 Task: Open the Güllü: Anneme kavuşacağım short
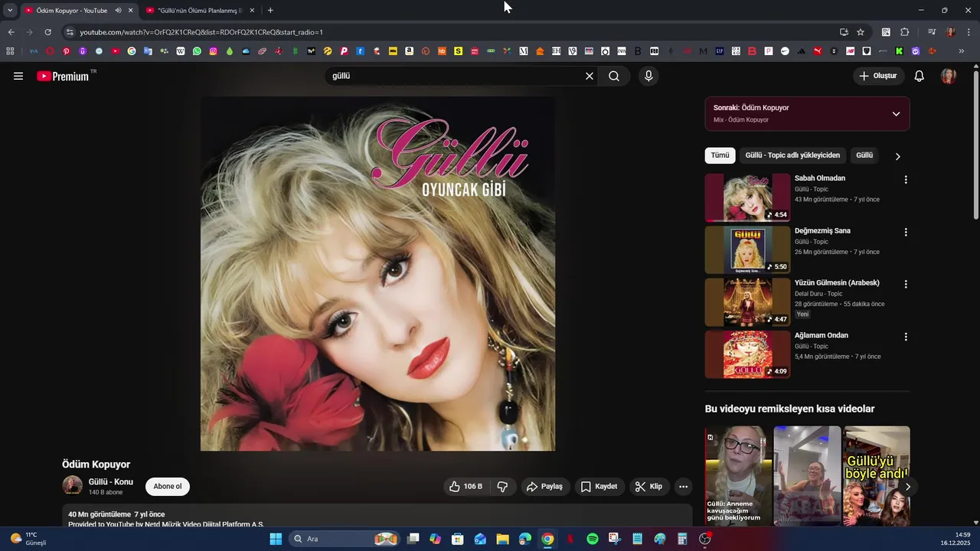(x=738, y=476)
